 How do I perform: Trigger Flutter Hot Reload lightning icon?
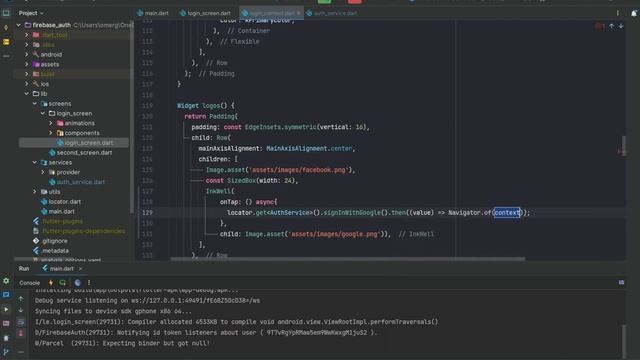[x=51, y=282]
